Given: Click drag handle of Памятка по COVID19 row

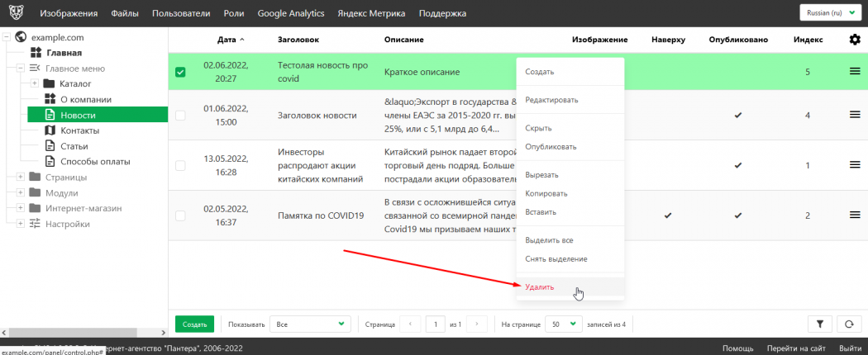Looking at the screenshot, I should pos(855,215).
